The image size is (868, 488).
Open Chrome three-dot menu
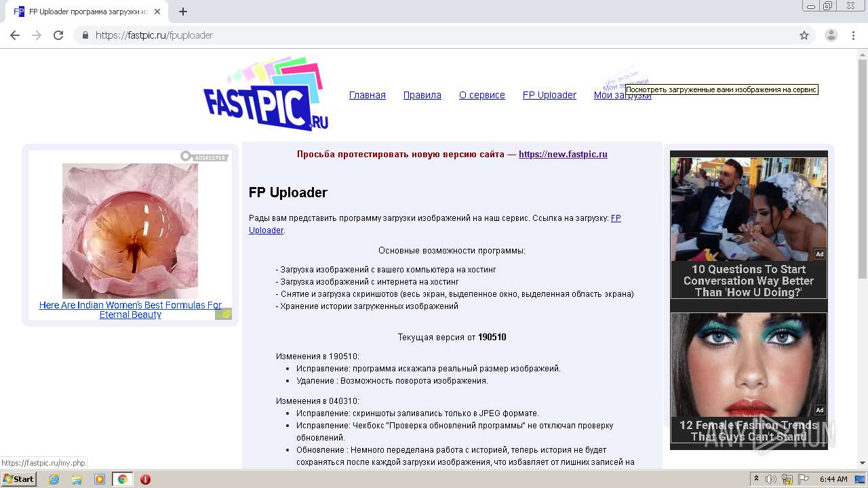(x=854, y=35)
